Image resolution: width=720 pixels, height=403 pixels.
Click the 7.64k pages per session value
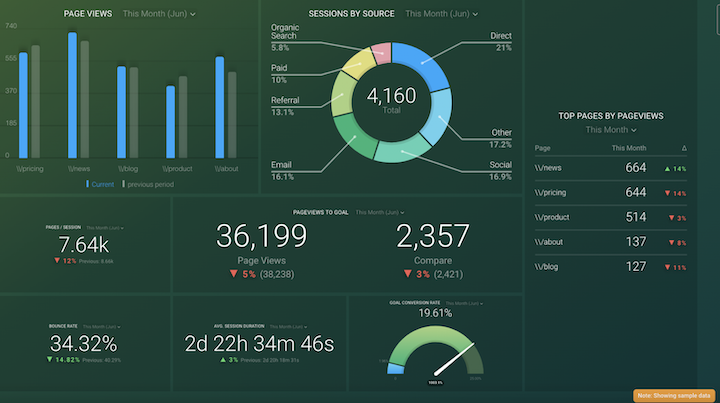[84, 245]
